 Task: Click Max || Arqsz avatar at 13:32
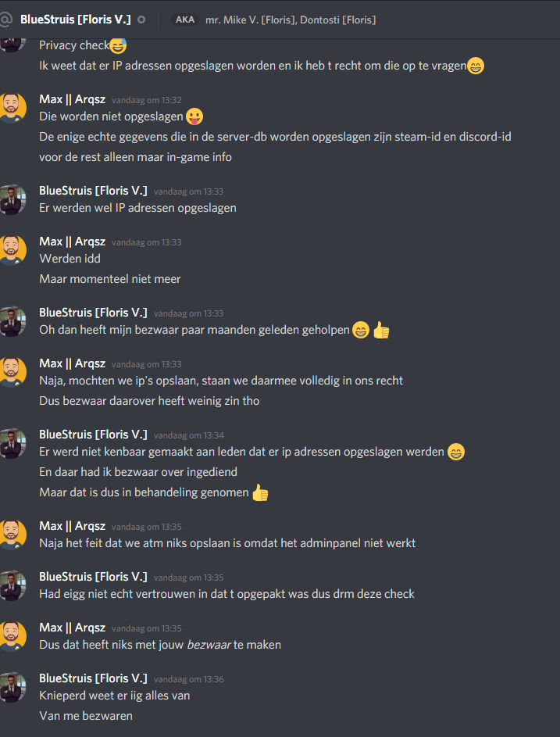pyautogui.click(x=12, y=108)
